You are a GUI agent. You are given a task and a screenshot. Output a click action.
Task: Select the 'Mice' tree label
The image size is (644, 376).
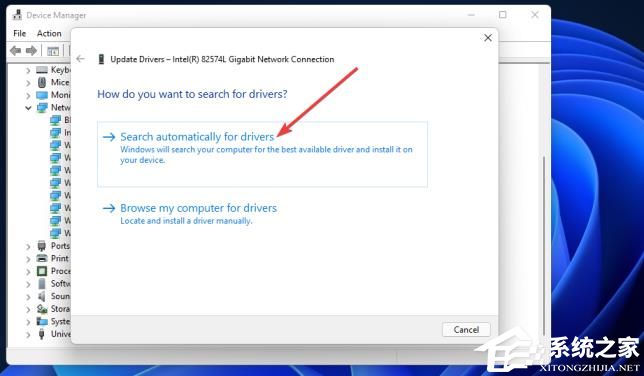coord(60,82)
